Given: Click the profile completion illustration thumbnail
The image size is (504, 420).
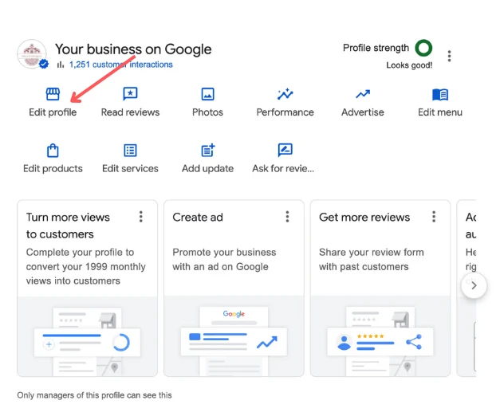Looking at the screenshot, I should 88,336.
